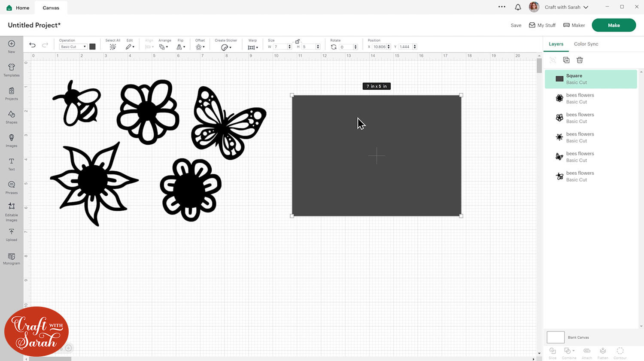The height and width of the screenshot is (361, 644).
Task: Toggle the size aspect ratio lock
Action: click(298, 41)
